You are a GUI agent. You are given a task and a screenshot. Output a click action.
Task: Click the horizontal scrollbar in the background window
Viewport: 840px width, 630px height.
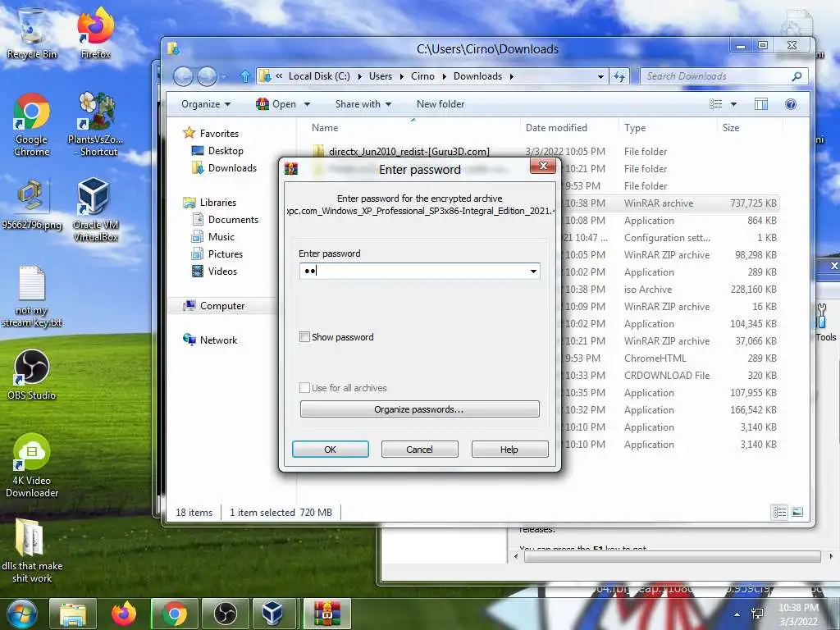pyautogui.click(x=672, y=557)
